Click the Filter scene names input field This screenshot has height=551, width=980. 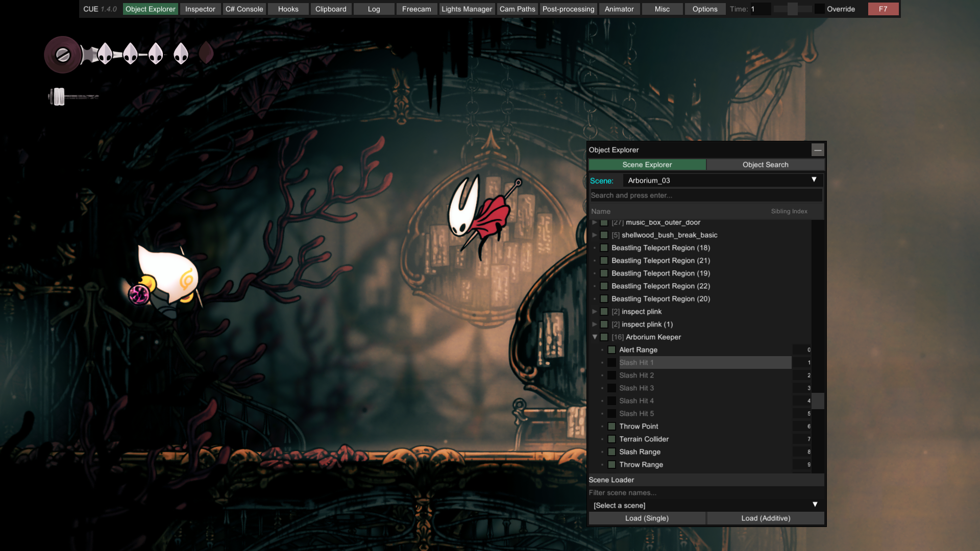pos(706,493)
